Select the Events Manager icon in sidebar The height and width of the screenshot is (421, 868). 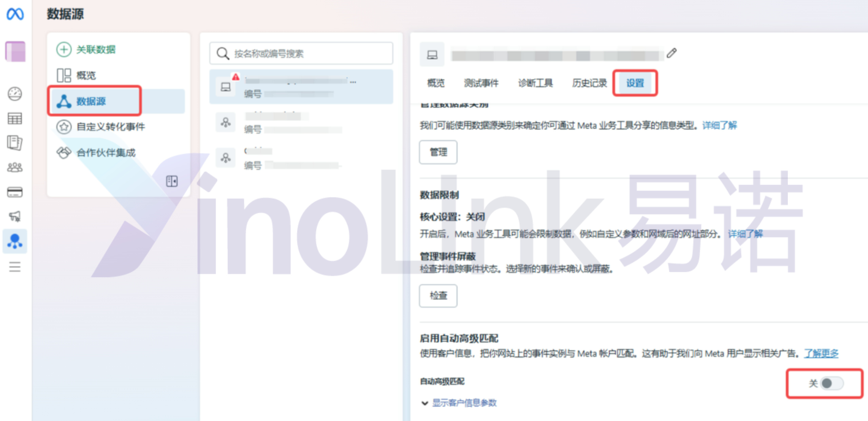pyautogui.click(x=15, y=241)
